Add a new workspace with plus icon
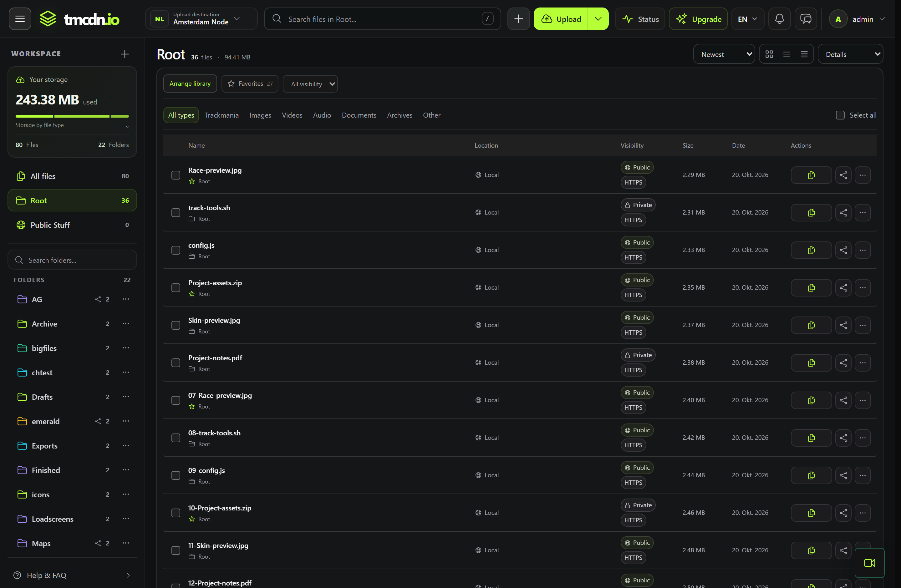 point(125,54)
